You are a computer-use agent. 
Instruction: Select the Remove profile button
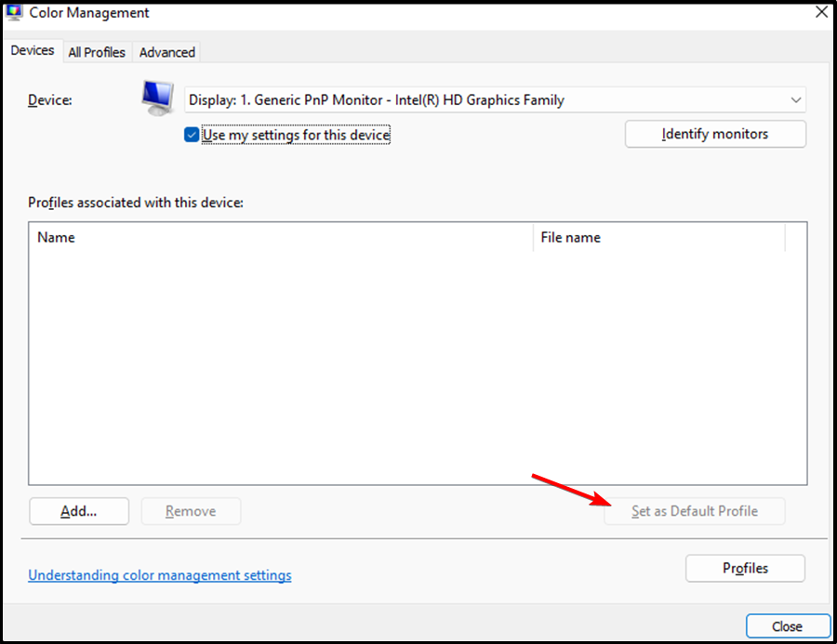(x=191, y=511)
